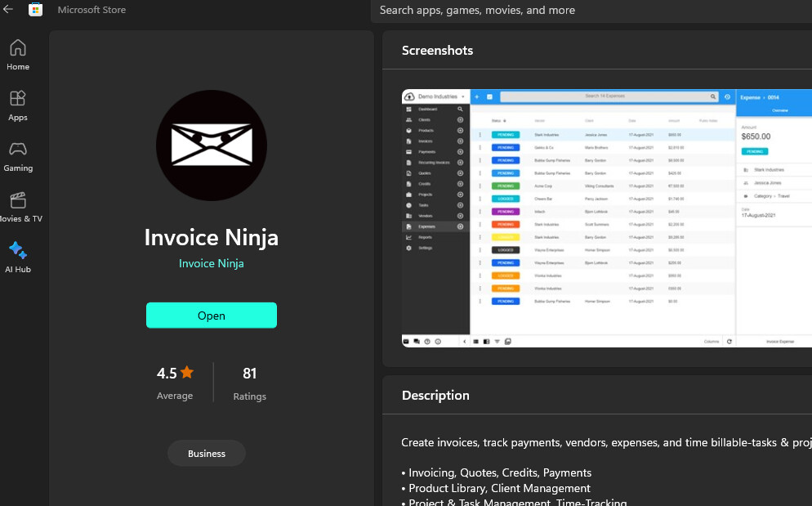Open the AI Hub page

(18, 257)
